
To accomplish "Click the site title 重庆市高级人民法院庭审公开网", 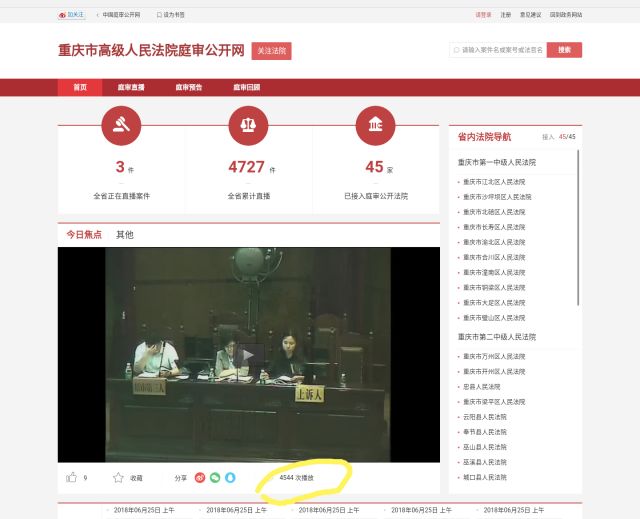I will (x=151, y=51).
